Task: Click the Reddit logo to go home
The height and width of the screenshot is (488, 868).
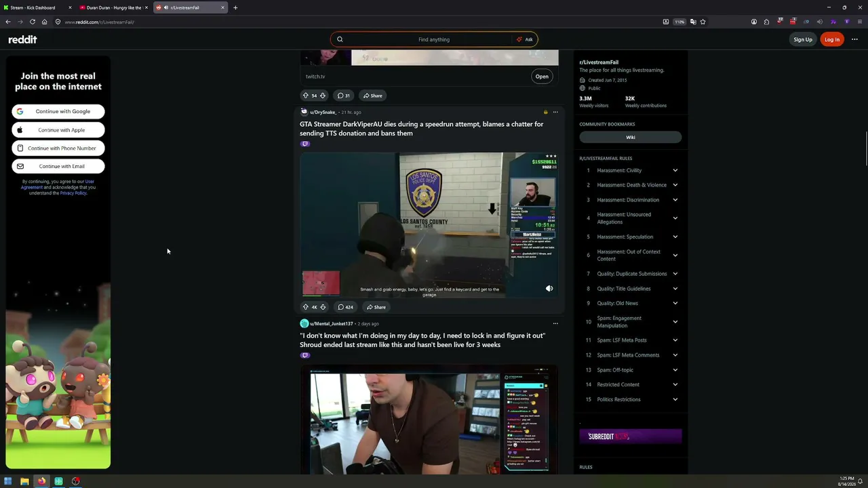Action: click(22, 39)
